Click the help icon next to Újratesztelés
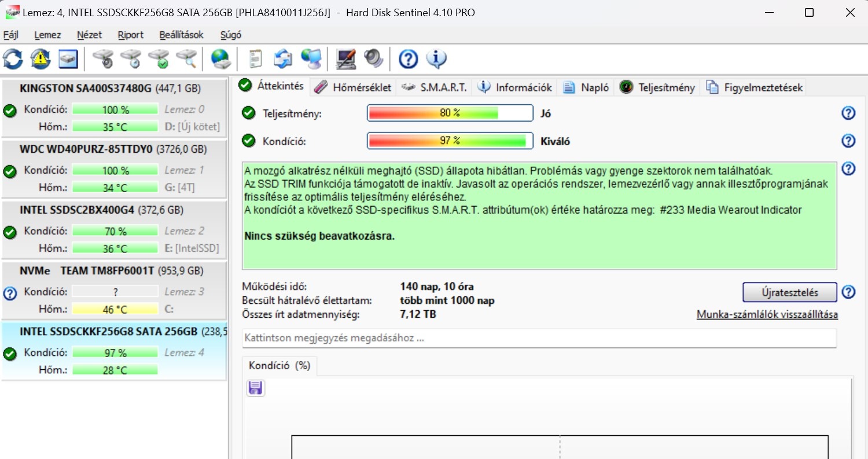Screen dimensions: 868x459 click(848, 292)
